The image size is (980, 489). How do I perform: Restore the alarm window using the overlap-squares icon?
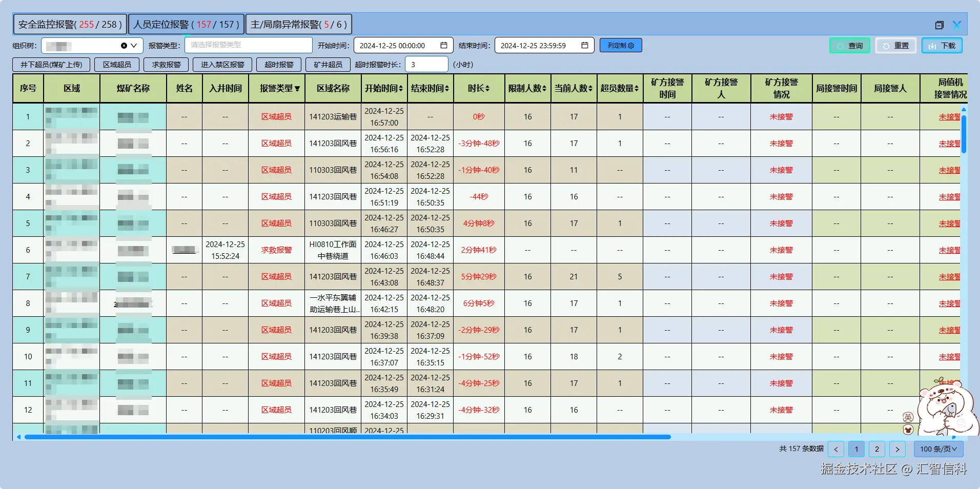pos(939,25)
